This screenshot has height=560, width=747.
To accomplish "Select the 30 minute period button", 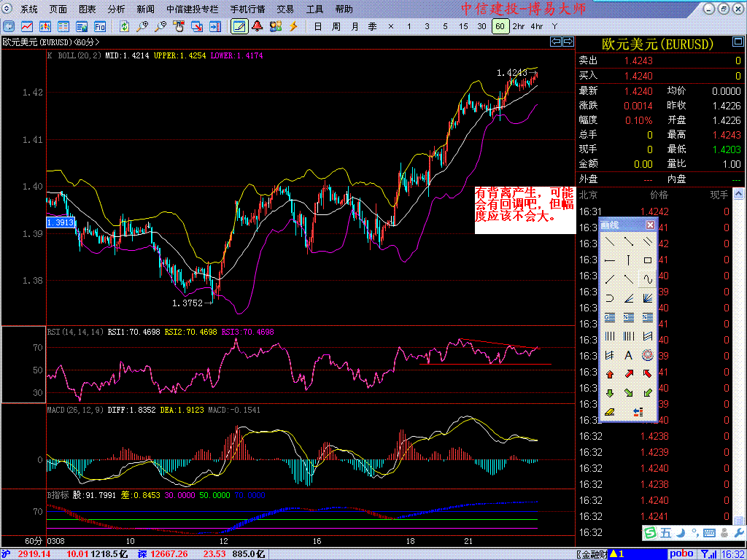I will coord(481,26).
